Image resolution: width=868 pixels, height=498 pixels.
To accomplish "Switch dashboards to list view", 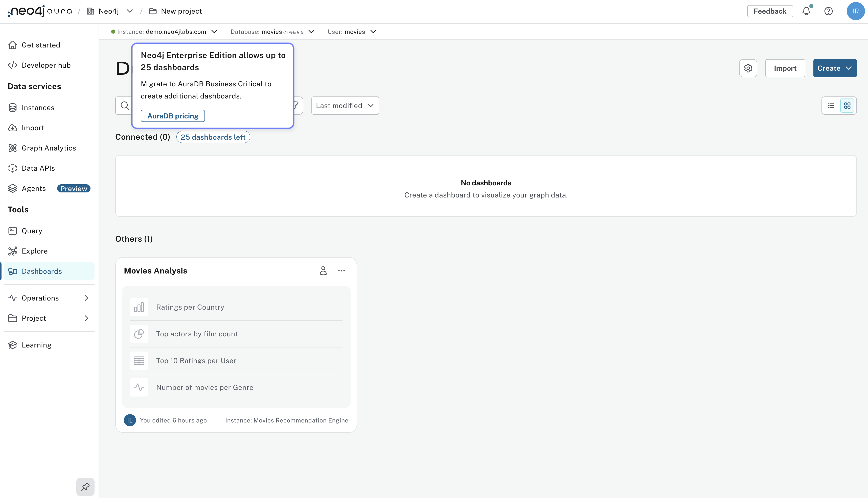I will coord(831,105).
